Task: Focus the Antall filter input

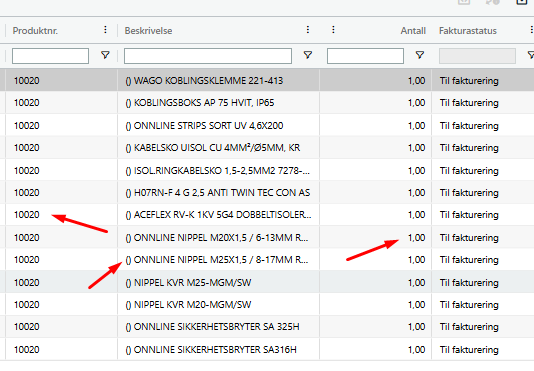Action: tap(365, 56)
